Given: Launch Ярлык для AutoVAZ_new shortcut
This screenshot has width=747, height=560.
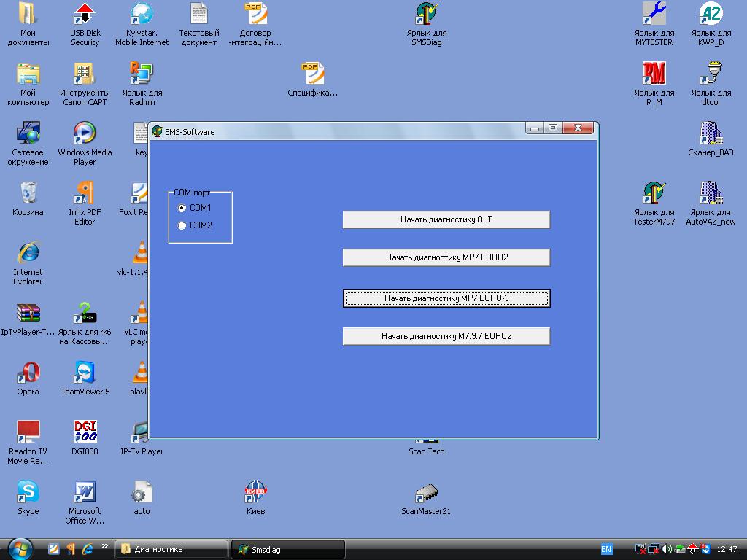Looking at the screenshot, I should [711, 204].
